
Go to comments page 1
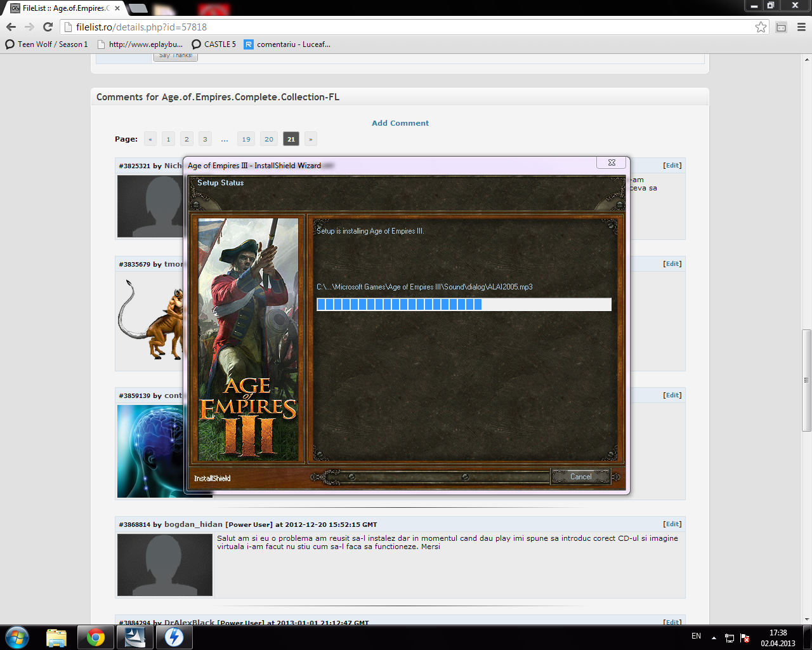168,139
